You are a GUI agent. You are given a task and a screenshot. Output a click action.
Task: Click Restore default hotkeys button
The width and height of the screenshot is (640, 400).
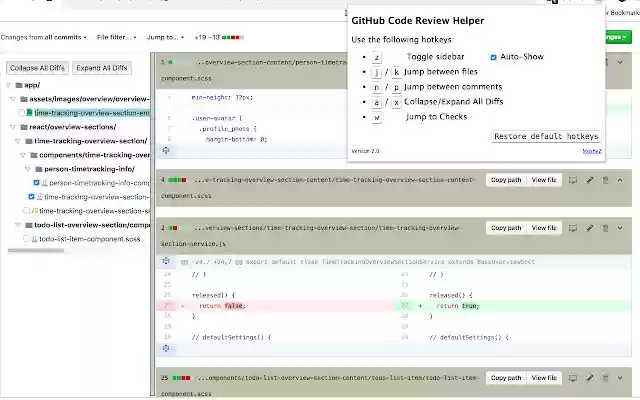546,136
